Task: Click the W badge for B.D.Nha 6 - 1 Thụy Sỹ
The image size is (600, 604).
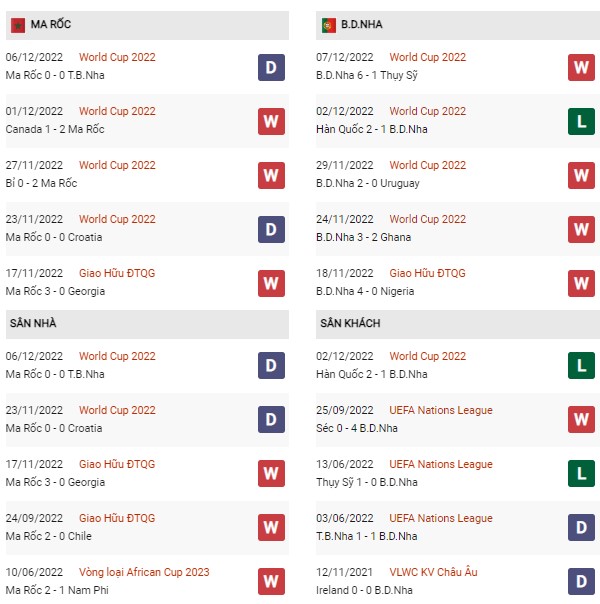Action: tap(581, 67)
